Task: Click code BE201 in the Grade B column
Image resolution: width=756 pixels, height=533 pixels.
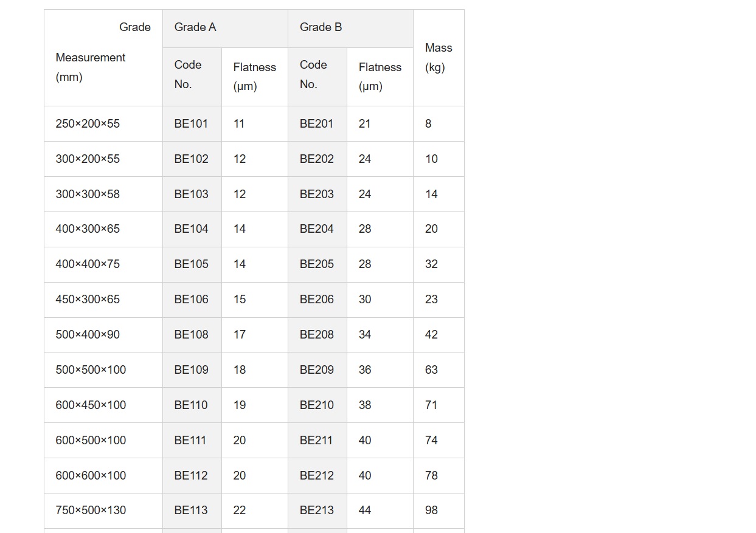Action: 317,123
